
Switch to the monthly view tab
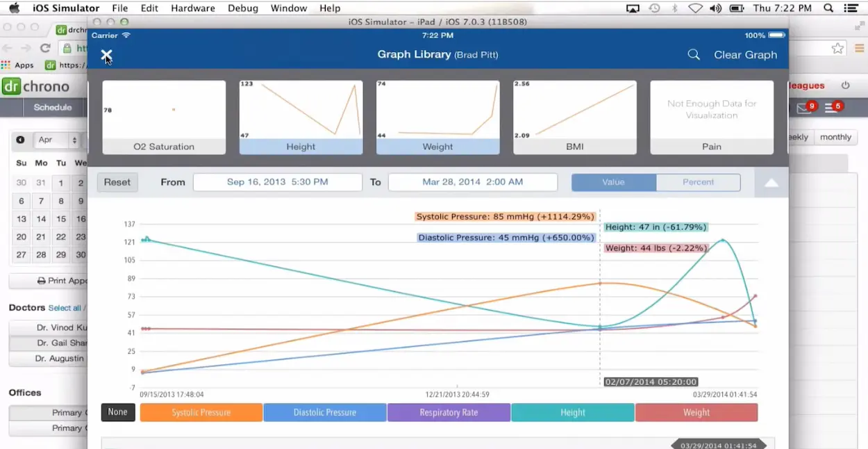[x=835, y=137]
